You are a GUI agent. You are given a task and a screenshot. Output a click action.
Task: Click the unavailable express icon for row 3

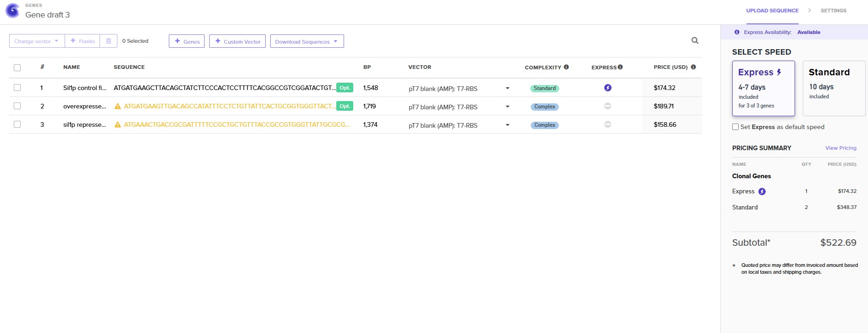608,124
